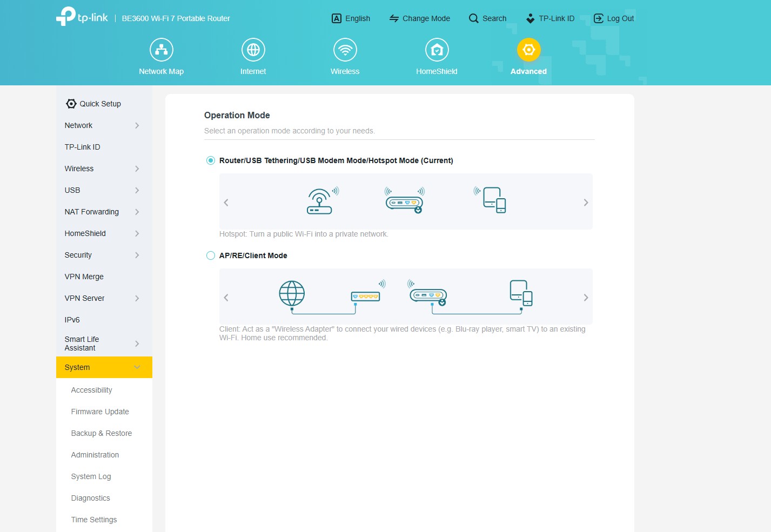Show next slide in Router mode carousel
This screenshot has height=532, width=771.
click(586, 203)
